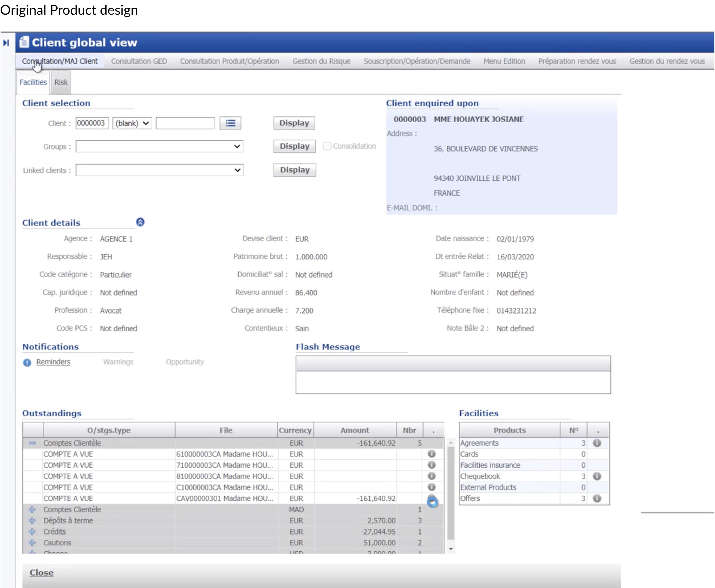This screenshot has height=588, width=715.
Task: Collapse the Comptes Clientèle EUR group
Action: click(32, 443)
